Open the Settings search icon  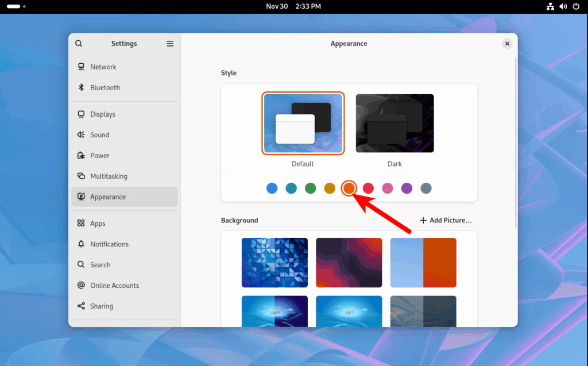pyautogui.click(x=79, y=44)
